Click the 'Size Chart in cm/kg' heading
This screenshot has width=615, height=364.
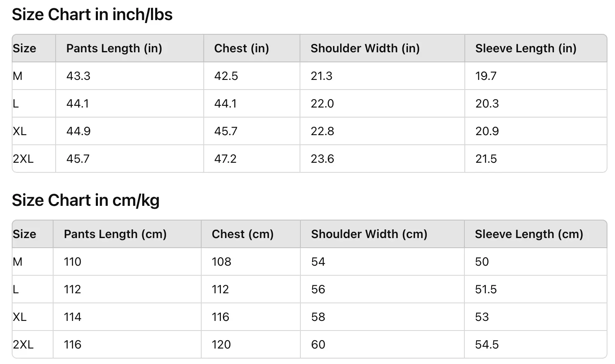[x=86, y=200]
